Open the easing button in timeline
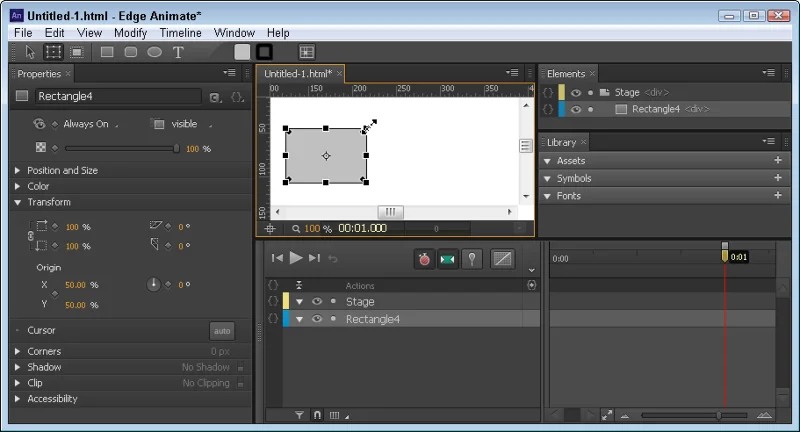The width and height of the screenshot is (800, 432). [x=502, y=259]
